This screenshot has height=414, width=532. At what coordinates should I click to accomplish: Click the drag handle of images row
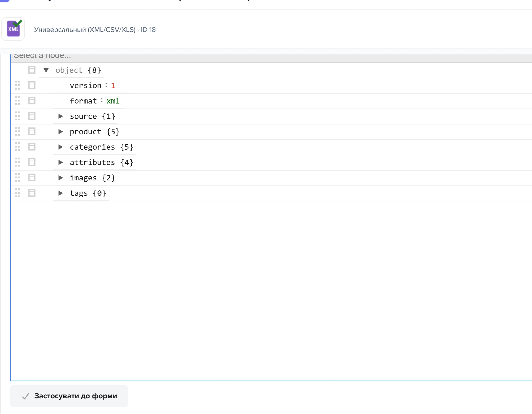(18, 178)
